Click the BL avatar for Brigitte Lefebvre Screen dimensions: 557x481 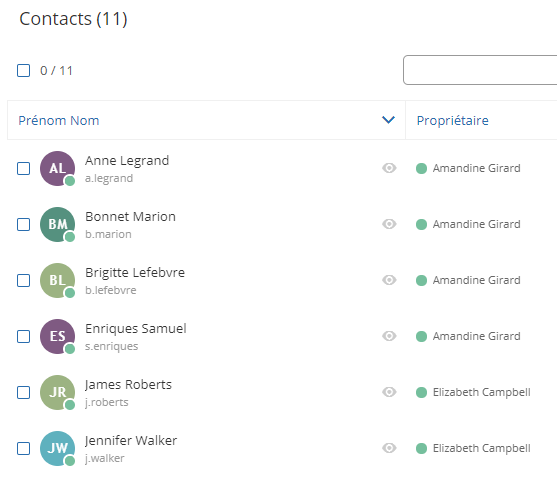pyautogui.click(x=57, y=280)
